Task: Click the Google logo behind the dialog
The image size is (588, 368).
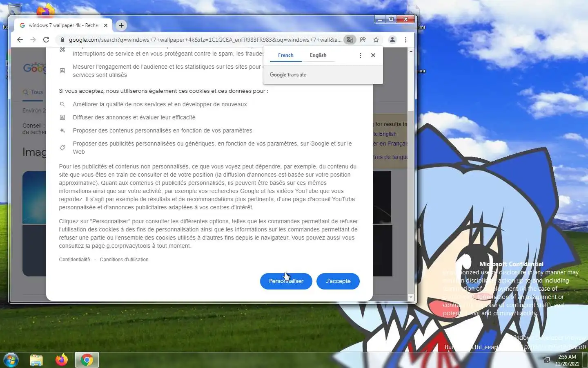Action: pyautogui.click(x=34, y=68)
